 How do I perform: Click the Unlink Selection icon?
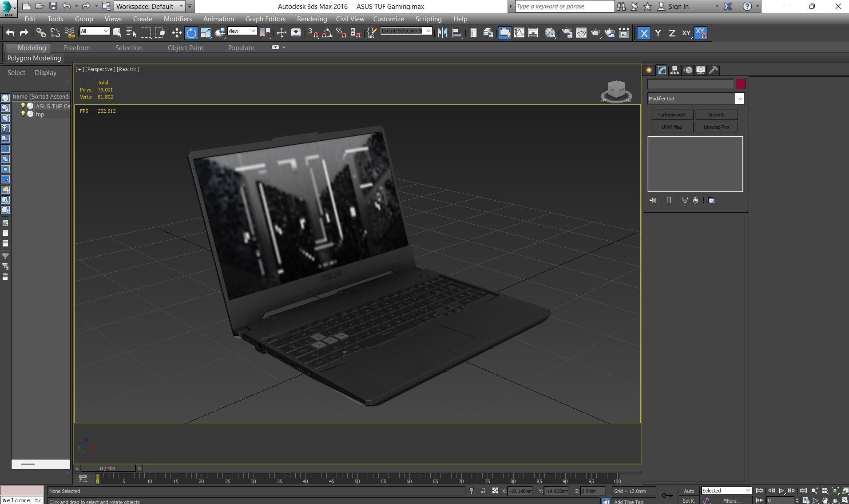(x=55, y=33)
